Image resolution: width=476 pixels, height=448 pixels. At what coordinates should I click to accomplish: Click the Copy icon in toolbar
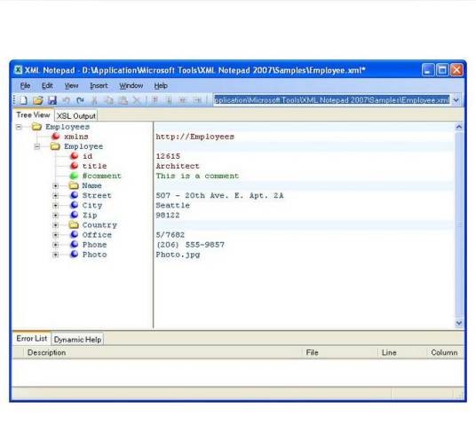[108, 100]
